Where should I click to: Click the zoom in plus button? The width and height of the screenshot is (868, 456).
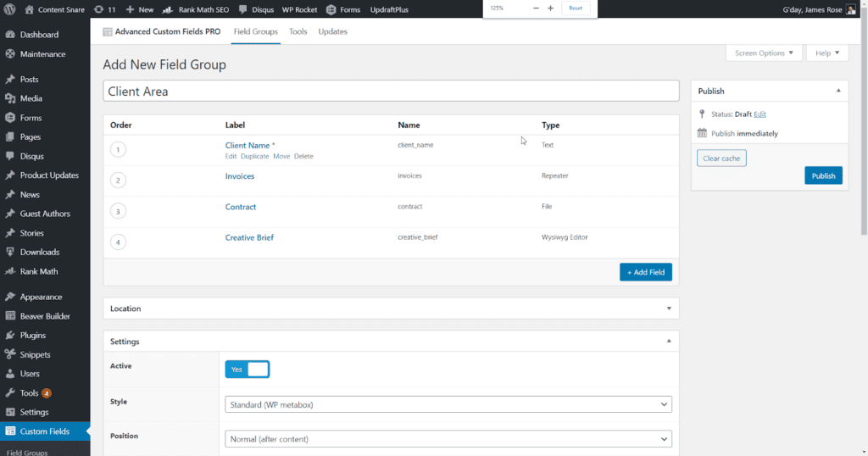click(550, 8)
